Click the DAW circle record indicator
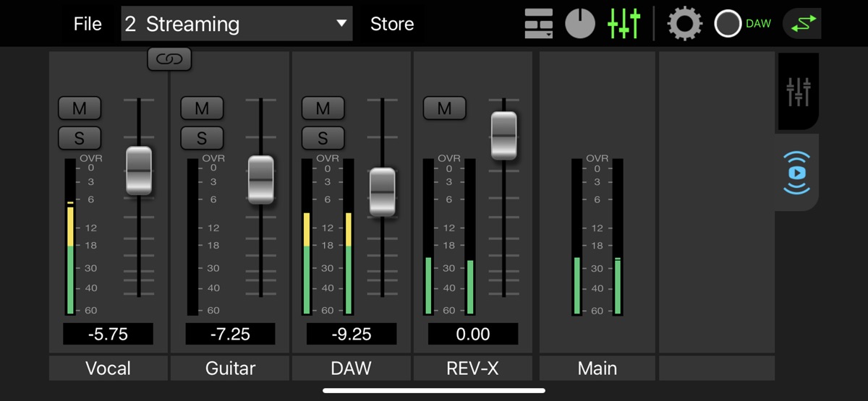 (x=728, y=24)
